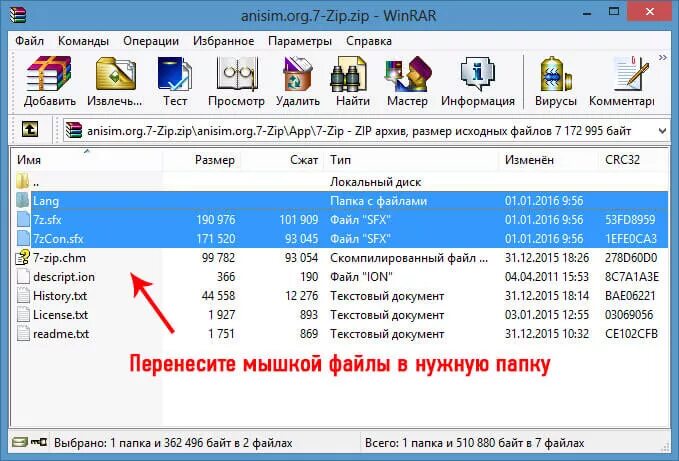Click the WinRAR title bar logo
Image resolution: width=679 pixels, height=461 pixels.
point(18,14)
